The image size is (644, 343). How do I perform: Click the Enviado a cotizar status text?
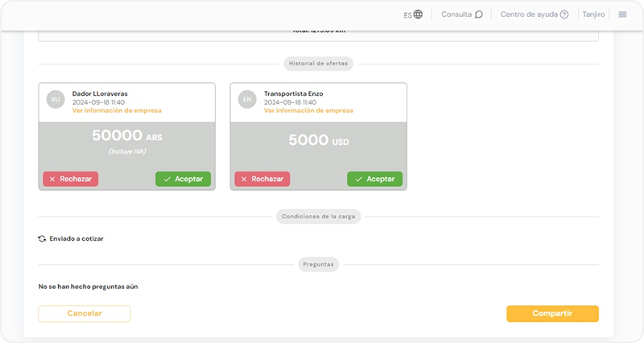tap(76, 239)
